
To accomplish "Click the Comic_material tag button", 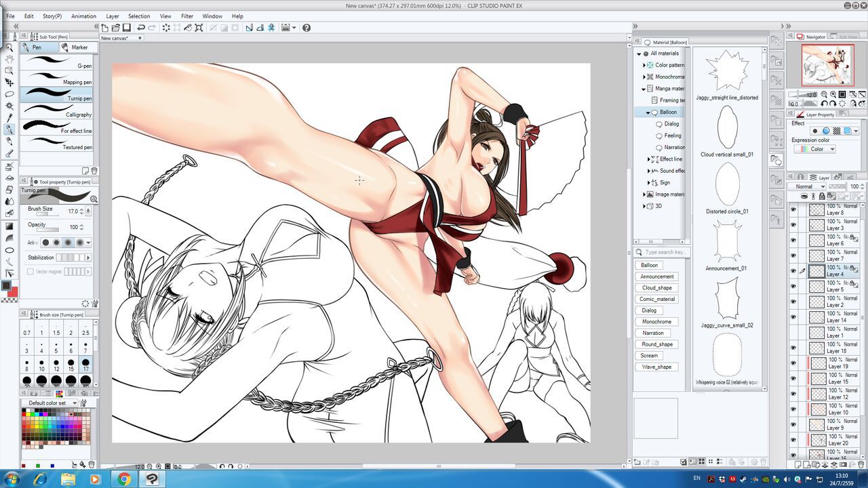I will tap(657, 299).
